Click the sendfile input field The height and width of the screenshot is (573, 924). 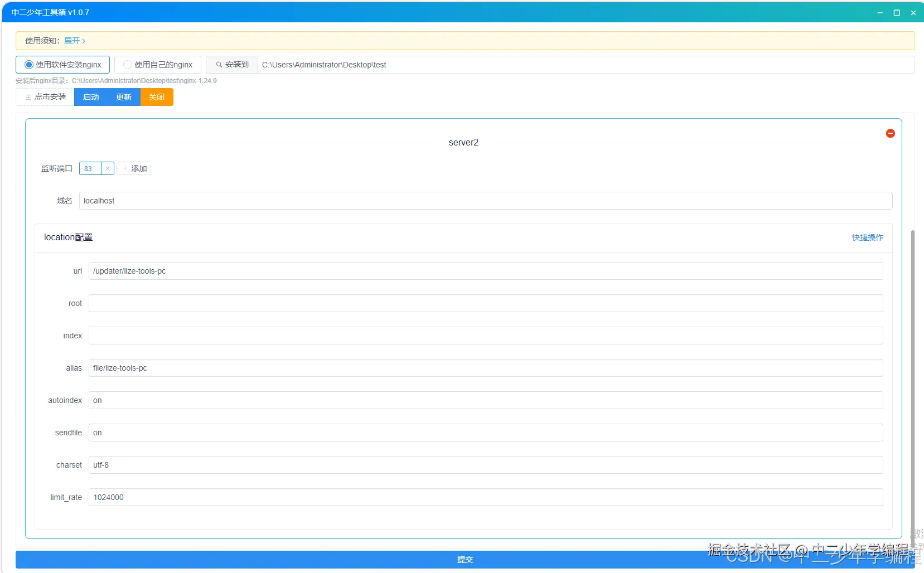486,433
